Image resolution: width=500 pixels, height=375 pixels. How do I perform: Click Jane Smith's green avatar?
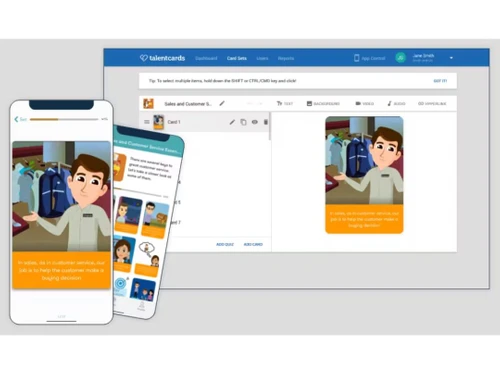(x=401, y=58)
